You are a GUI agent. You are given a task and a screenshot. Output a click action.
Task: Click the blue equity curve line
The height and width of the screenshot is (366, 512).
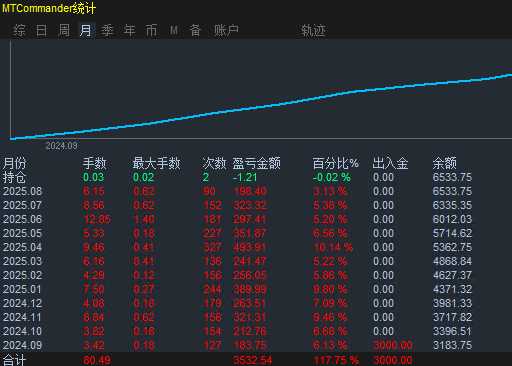click(x=261, y=106)
